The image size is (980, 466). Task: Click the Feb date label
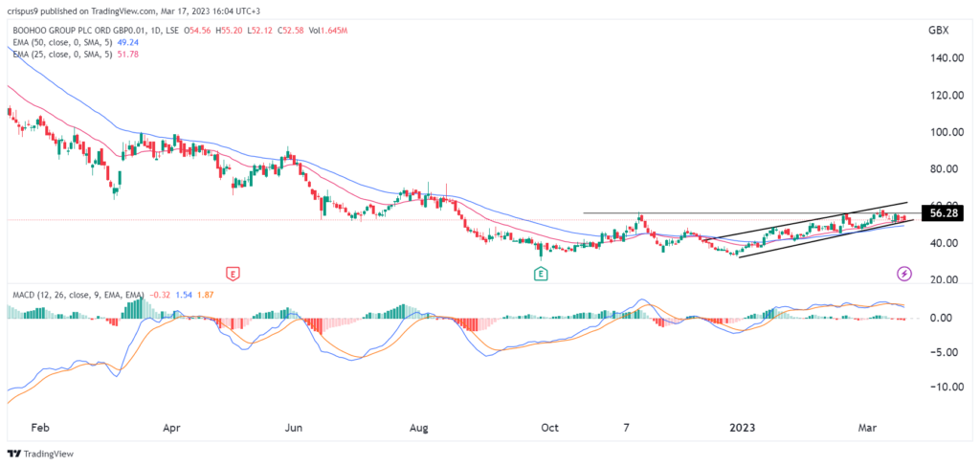pos(39,429)
